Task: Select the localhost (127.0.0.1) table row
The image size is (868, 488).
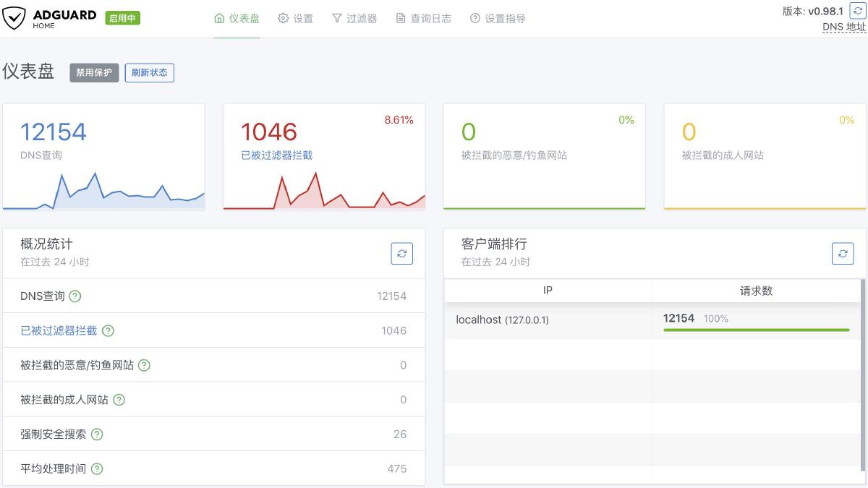Action: coord(504,320)
